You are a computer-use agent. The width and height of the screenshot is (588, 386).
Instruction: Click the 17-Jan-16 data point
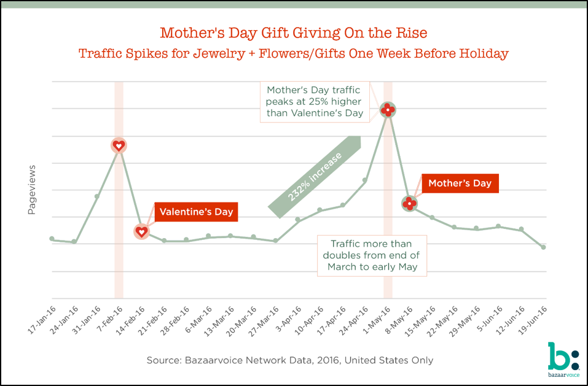[52, 239]
